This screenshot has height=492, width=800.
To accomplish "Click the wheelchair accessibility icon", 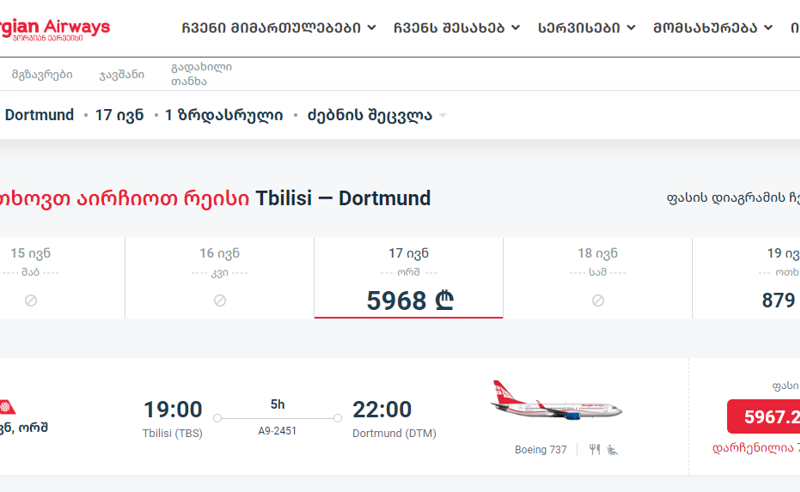I will click(613, 450).
